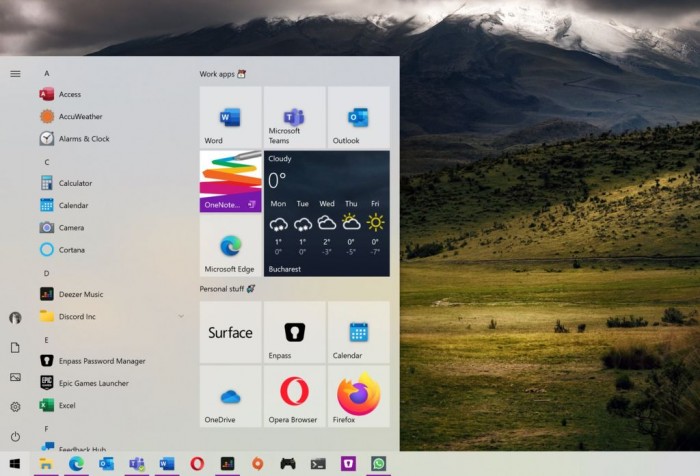Open the OneDrive tile
700x476 pixels.
pos(230,397)
